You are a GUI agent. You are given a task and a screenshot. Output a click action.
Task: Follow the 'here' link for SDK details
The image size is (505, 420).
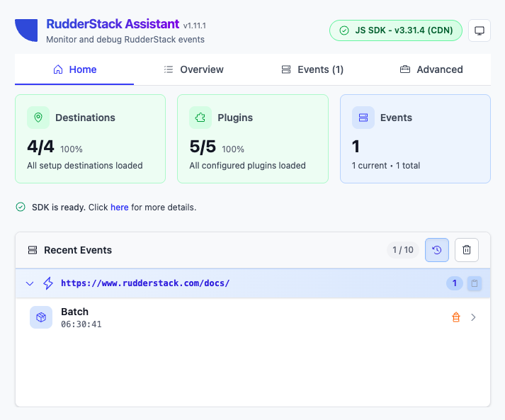[120, 207]
